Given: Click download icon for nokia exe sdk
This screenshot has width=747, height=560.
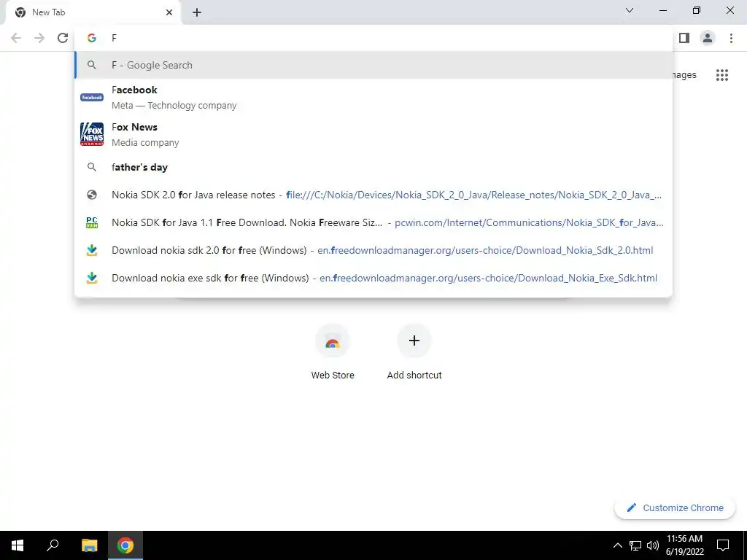Looking at the screenshot, I should 92,278.
